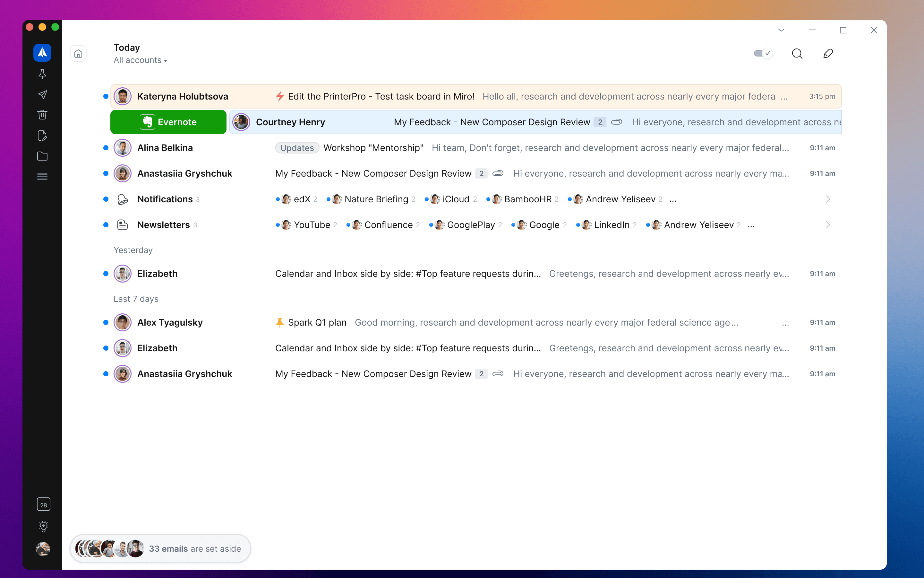Open the search magnifier
This screenshot has height=578, width=924.
797,54
